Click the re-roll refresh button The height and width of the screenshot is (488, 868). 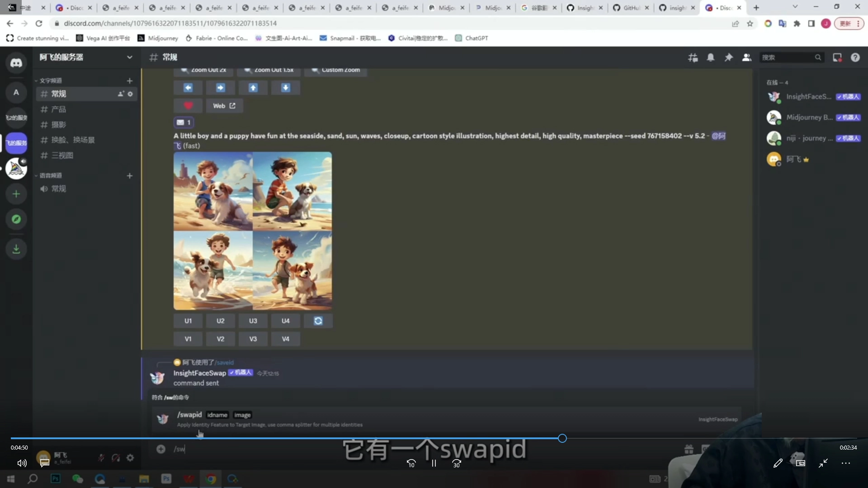click(318, 321)
